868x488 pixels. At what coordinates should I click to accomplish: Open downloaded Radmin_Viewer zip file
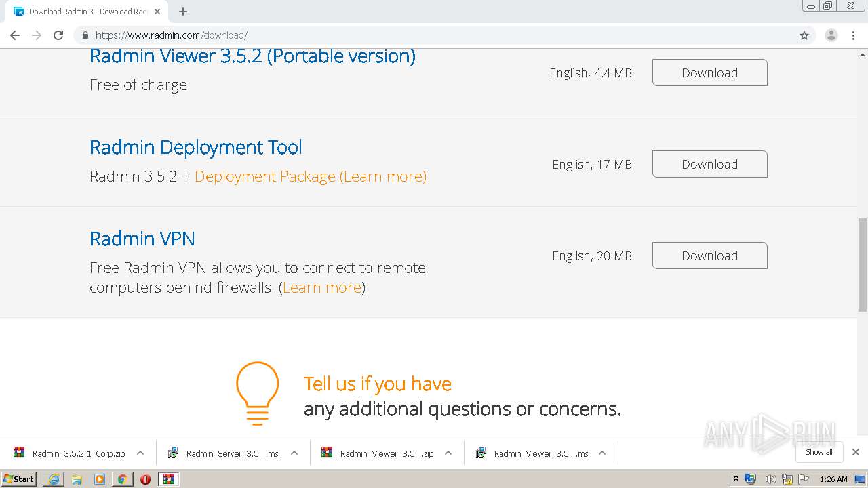[378, 453]
